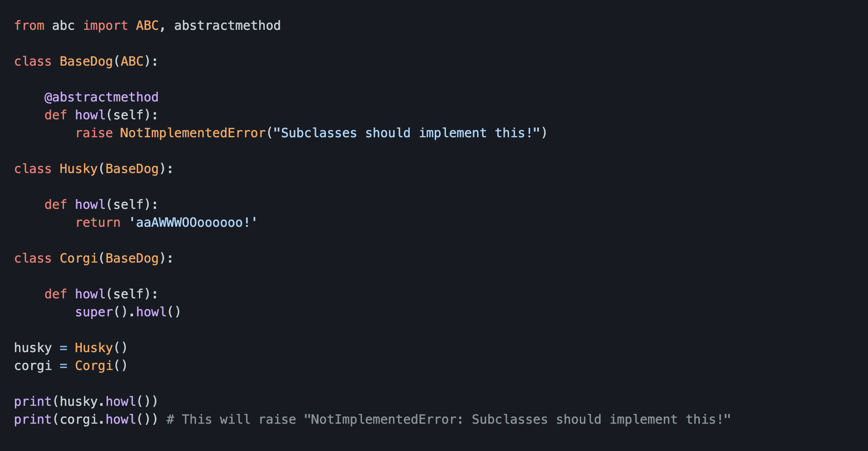Click the "husky" variable being assigned
The height and width of the screenshot is (451, 868).
(32, 348)
